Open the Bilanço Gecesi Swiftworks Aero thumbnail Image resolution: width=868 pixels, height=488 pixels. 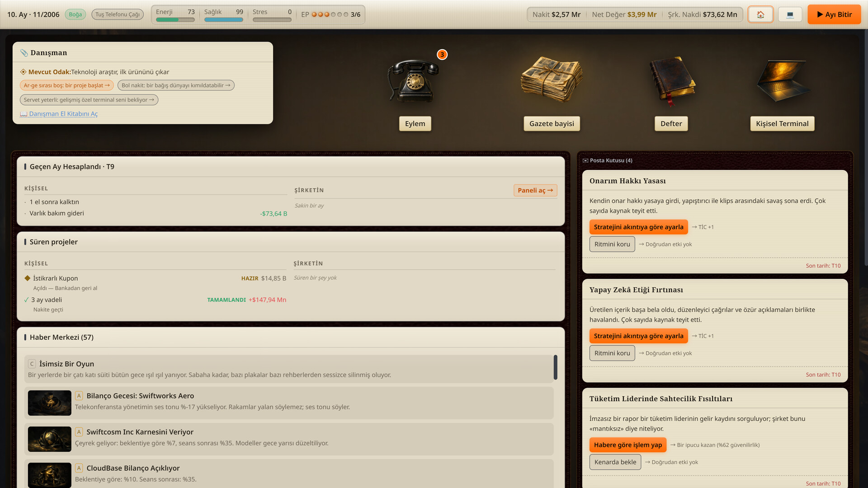point(50,403)
